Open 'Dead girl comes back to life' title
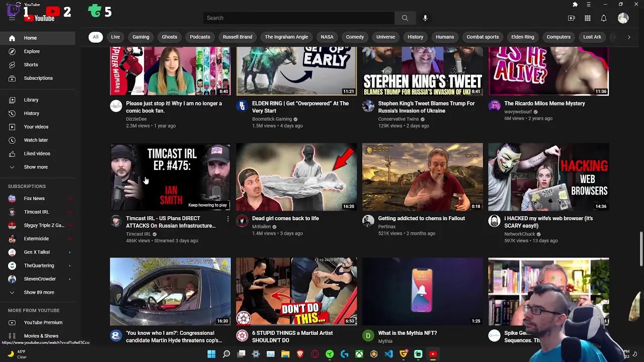Screen dimensions: 644x362 point(285,219)
